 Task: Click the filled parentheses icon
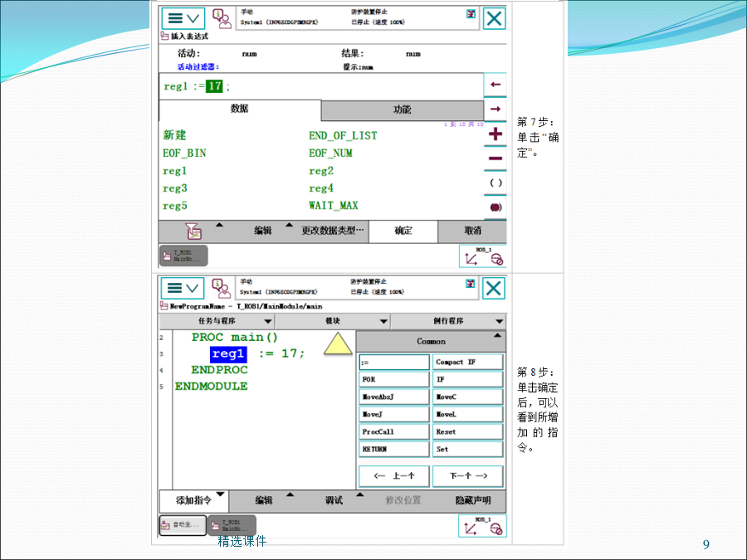(495, 207)
